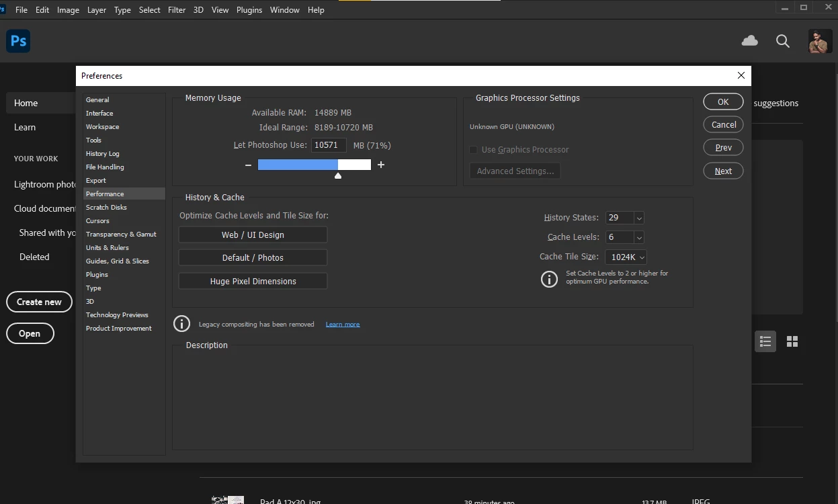
Task: Open the File menu
Action: tap(22, 10)
